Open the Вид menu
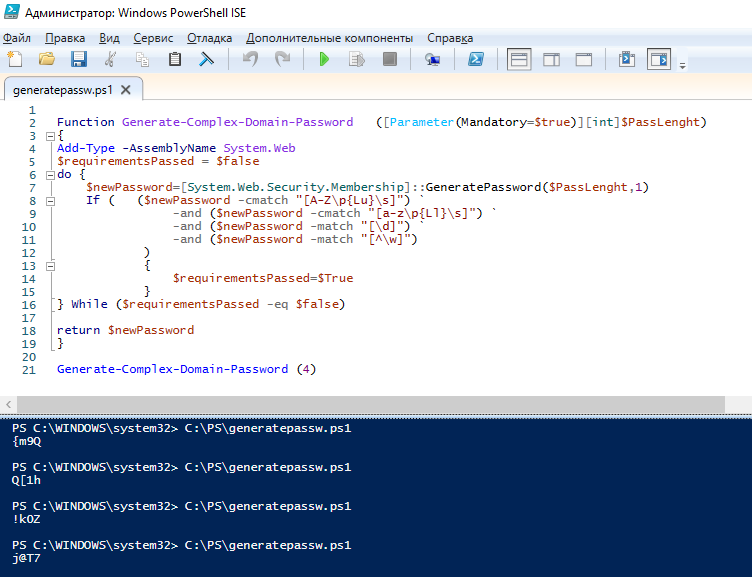Image resolution: width=752 pixels, height=577 pixels. [x=109, y=38]
